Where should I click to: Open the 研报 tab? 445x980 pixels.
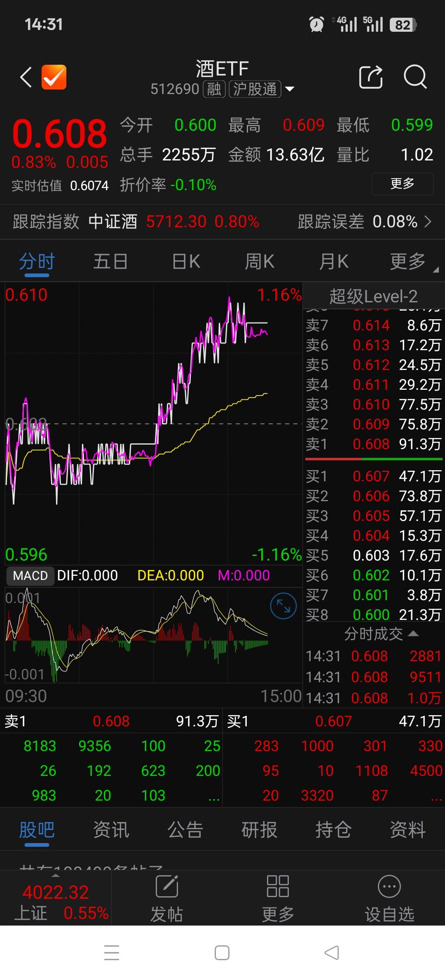(259, 830)
